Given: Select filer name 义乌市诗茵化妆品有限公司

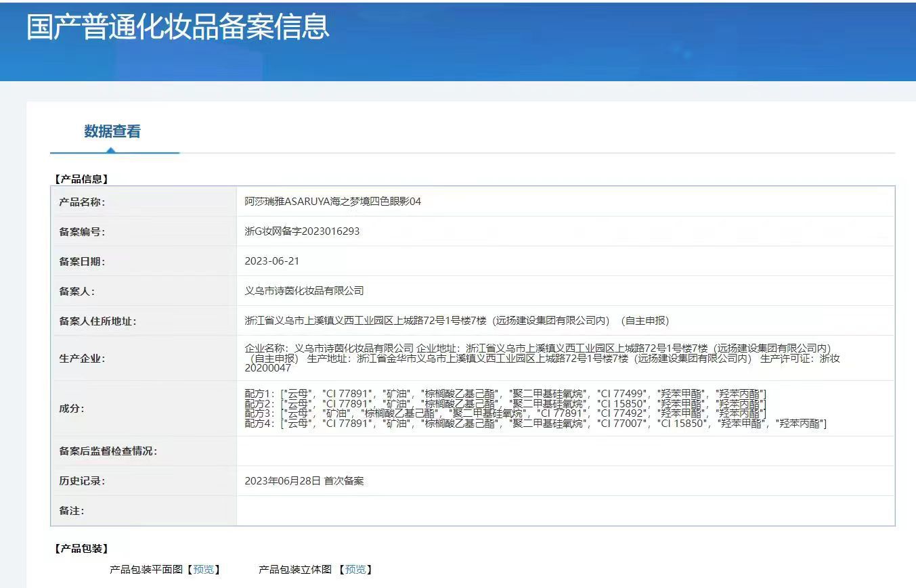Looking at the screenshot, I should (x=304, y=291).
